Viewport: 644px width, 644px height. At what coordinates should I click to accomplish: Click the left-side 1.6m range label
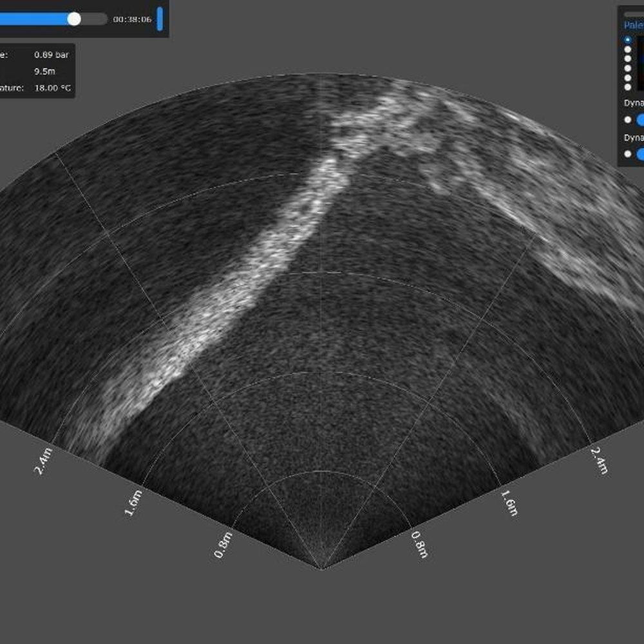point(134,503)
